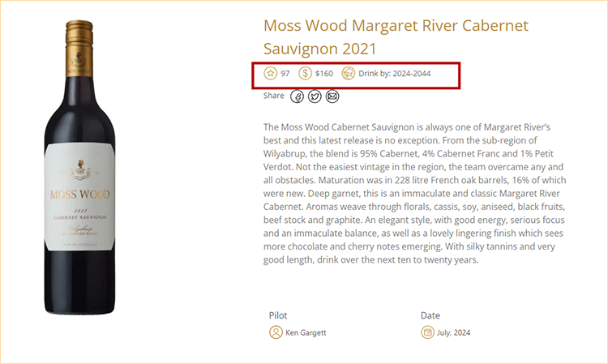Share the wine on Twitter

pos(315,96)
